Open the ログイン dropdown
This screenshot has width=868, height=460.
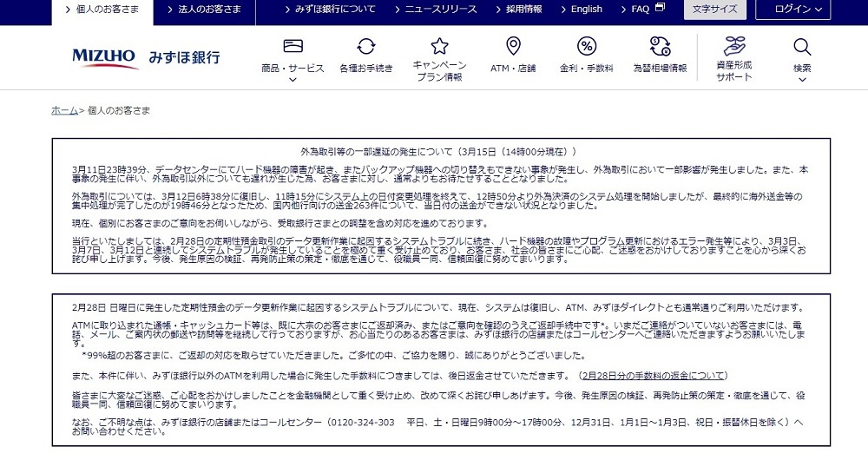(x=792, y=10)
